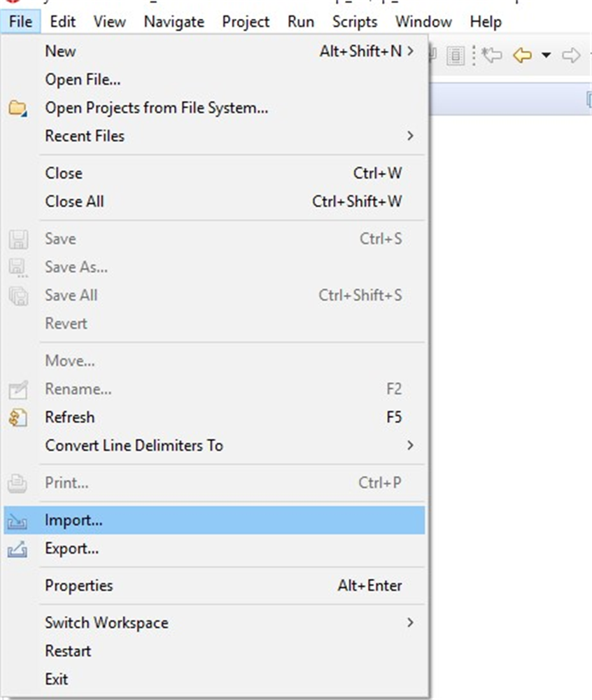Open the Scripts menu

click(x=354, y=22)
